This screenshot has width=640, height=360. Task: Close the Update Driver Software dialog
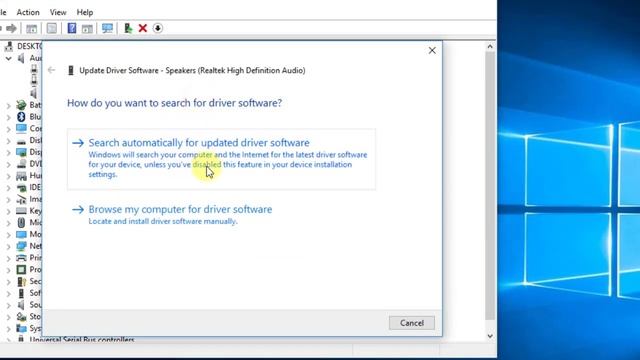coord(432,51)
